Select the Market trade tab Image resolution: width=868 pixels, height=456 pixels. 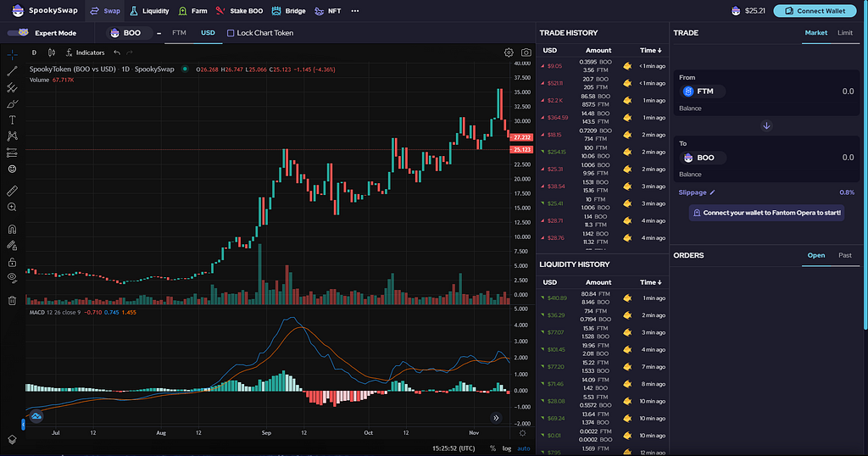815,33
